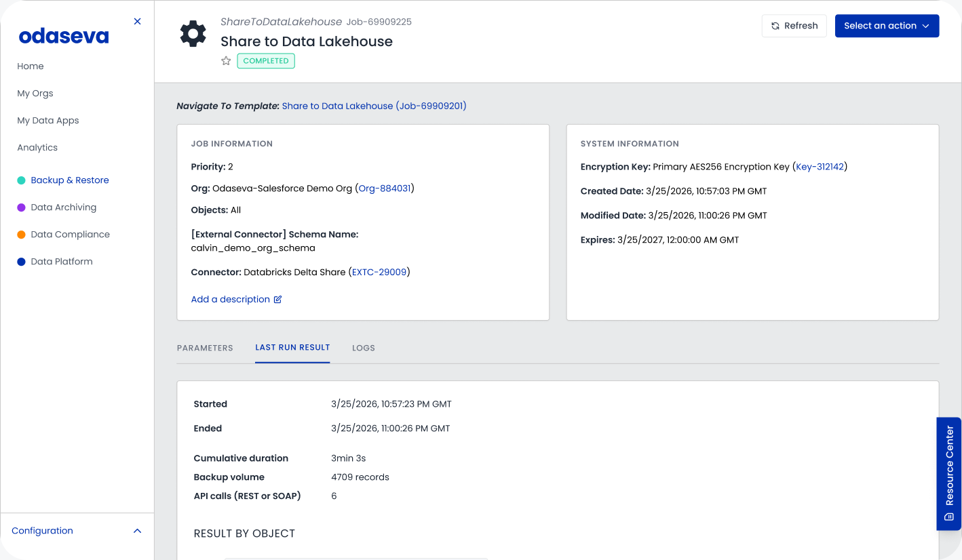Open Share to Data Lakehouse template link

(374, 106)
